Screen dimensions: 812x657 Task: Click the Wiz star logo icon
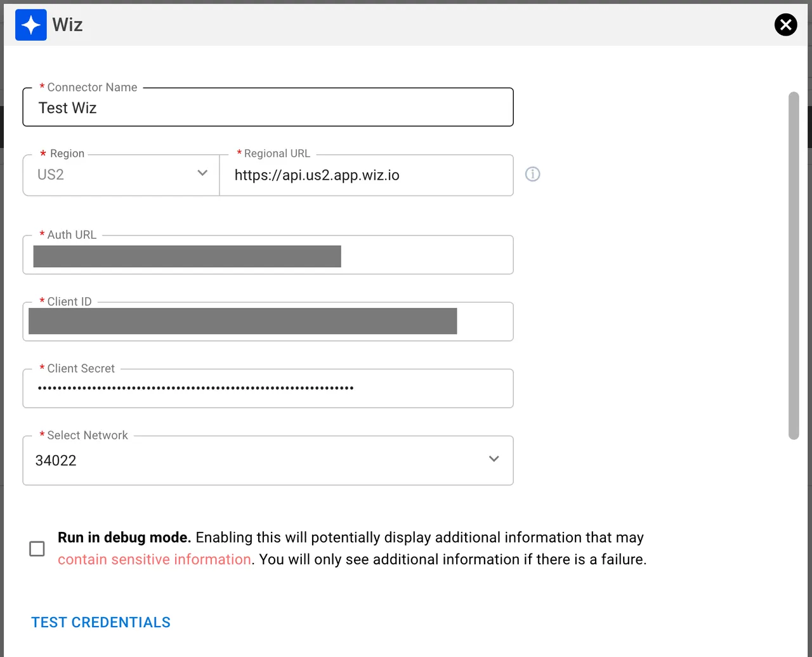[x=31, y=25]
